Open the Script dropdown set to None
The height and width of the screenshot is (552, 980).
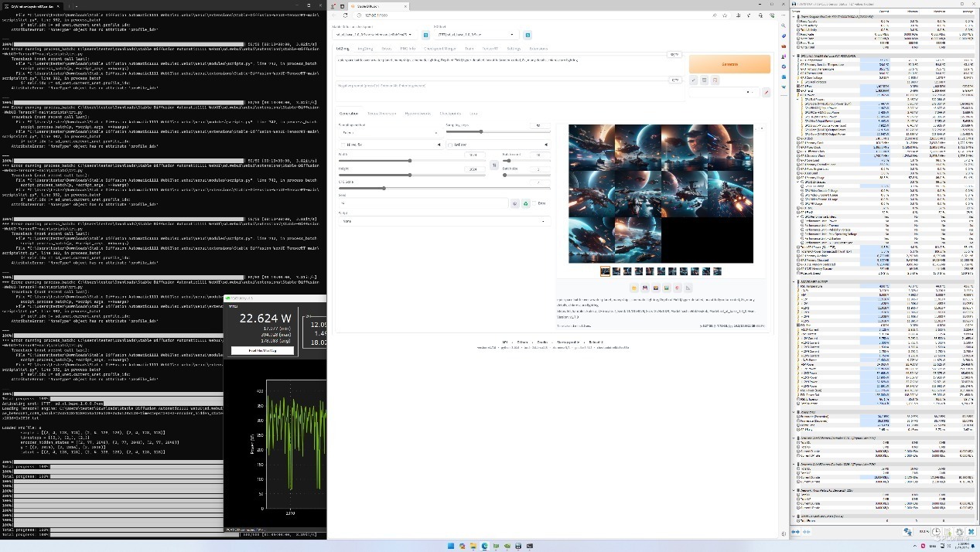click(443, 221)
